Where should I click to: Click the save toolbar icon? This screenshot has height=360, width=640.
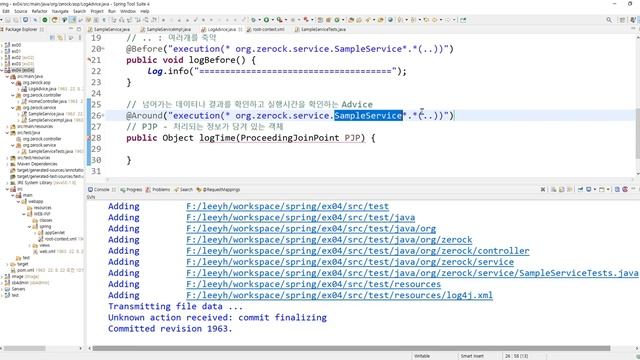(x=8, y=20)
